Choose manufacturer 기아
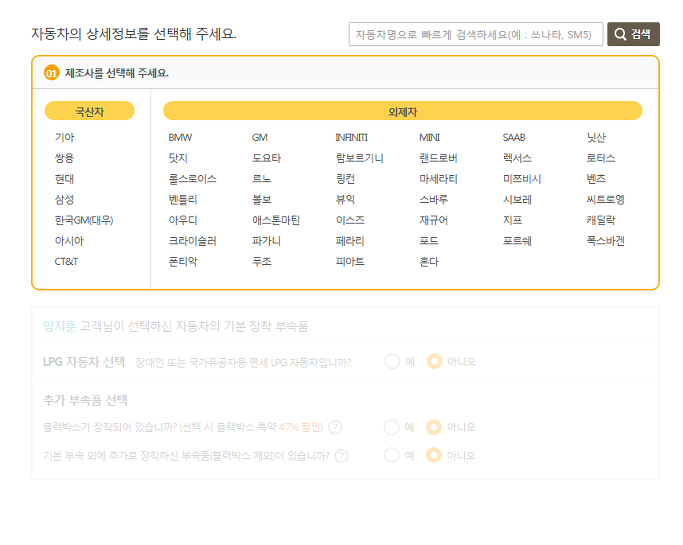Image resolution: width=683 pixels, height=545 pixels. pyautogui.click(x=64, y=137)
